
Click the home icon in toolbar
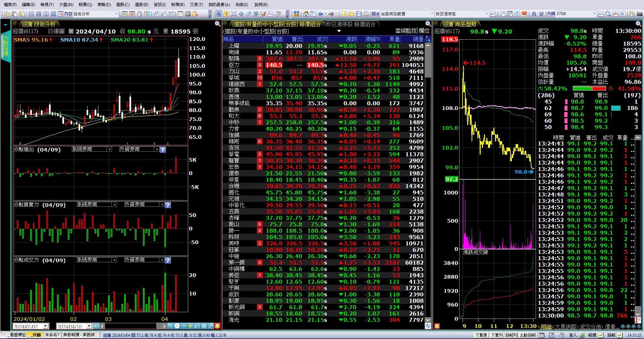306,14
